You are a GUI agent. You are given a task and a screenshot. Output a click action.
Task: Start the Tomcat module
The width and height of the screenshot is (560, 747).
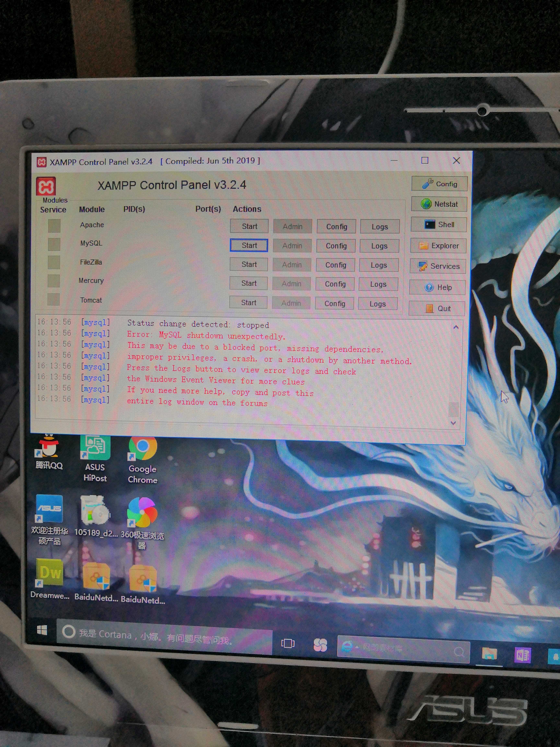248,303
